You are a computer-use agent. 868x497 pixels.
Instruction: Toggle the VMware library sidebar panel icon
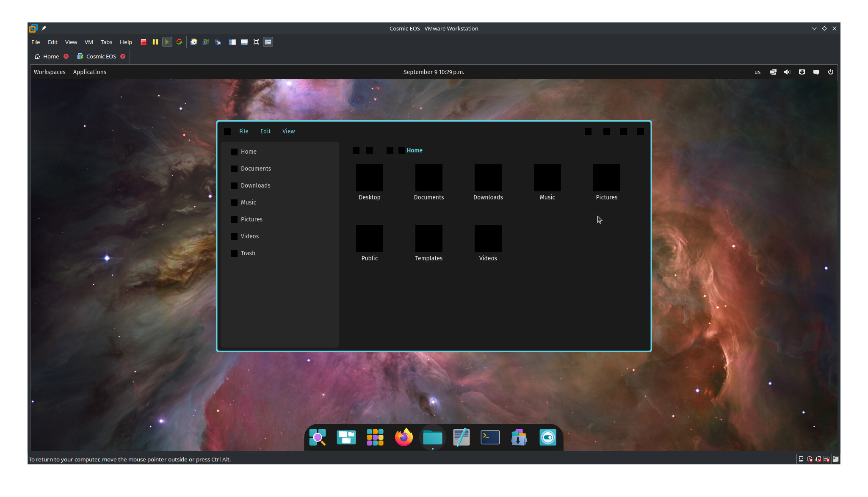[x=232, y=42]
